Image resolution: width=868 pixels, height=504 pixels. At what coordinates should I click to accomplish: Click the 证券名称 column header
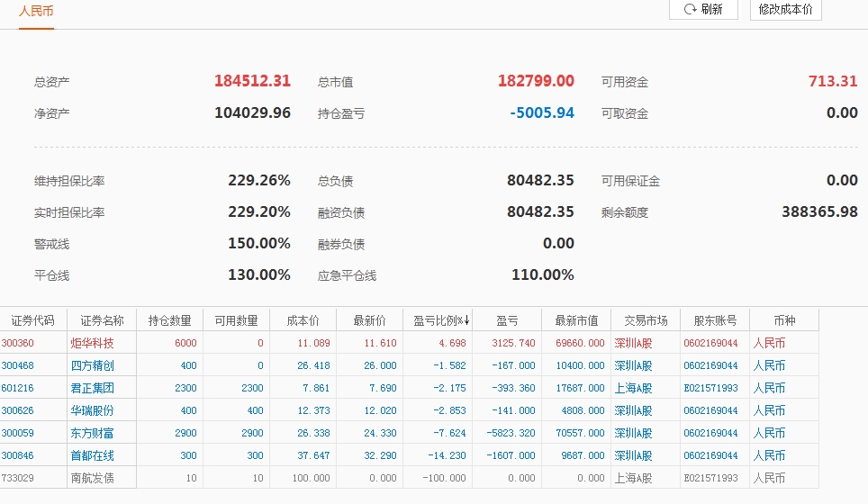[x=102, y=320]
